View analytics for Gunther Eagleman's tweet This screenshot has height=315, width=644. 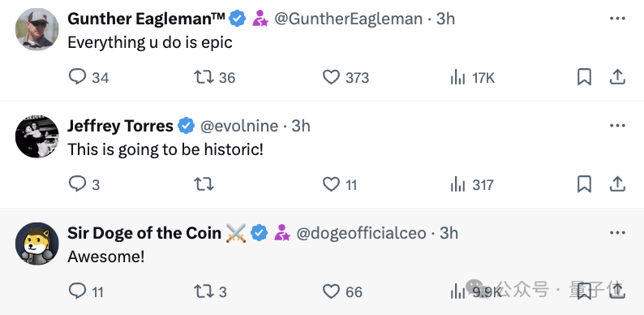coord(457,77)
